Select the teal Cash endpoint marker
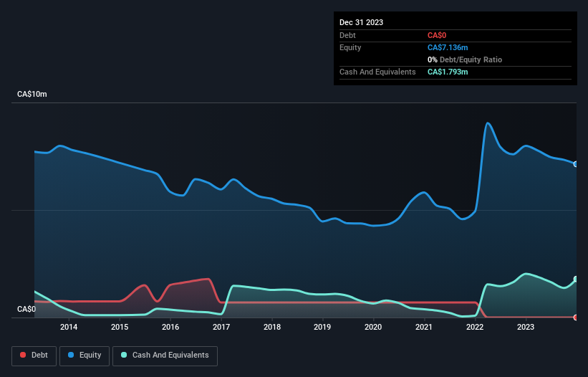The height and width of the screenshot is (377, 588). pyautogui.click(x=576, y=279)
